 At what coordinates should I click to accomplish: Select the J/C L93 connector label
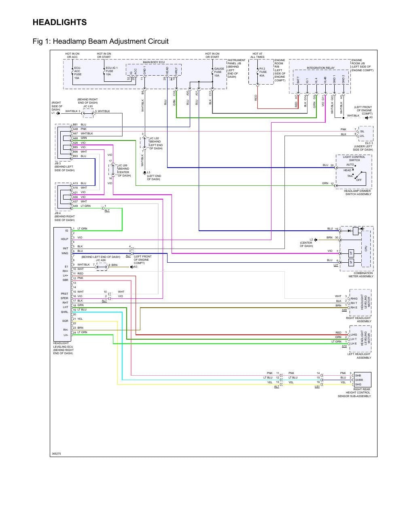(87, 106)
